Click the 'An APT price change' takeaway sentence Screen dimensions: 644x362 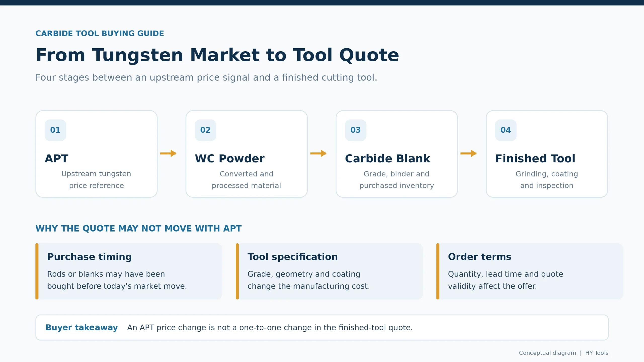(x=270, y=328)
